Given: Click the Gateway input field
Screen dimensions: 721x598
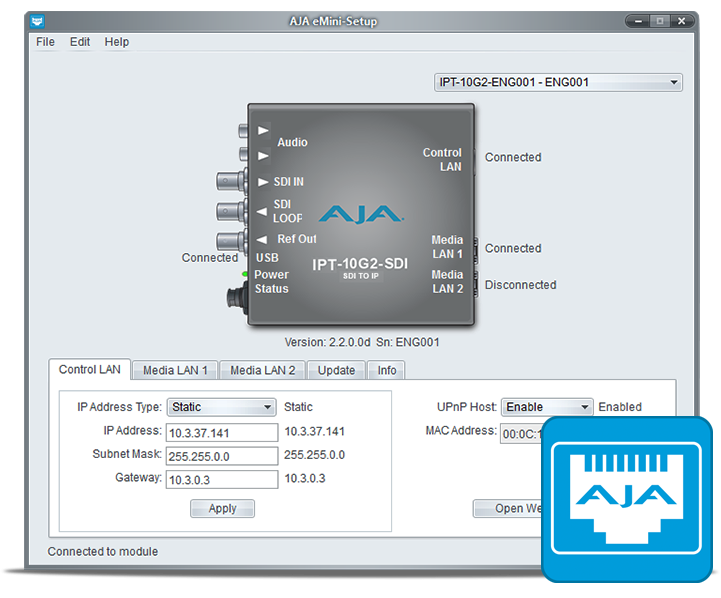Looking at the screenshot, I should coord(222,480).
